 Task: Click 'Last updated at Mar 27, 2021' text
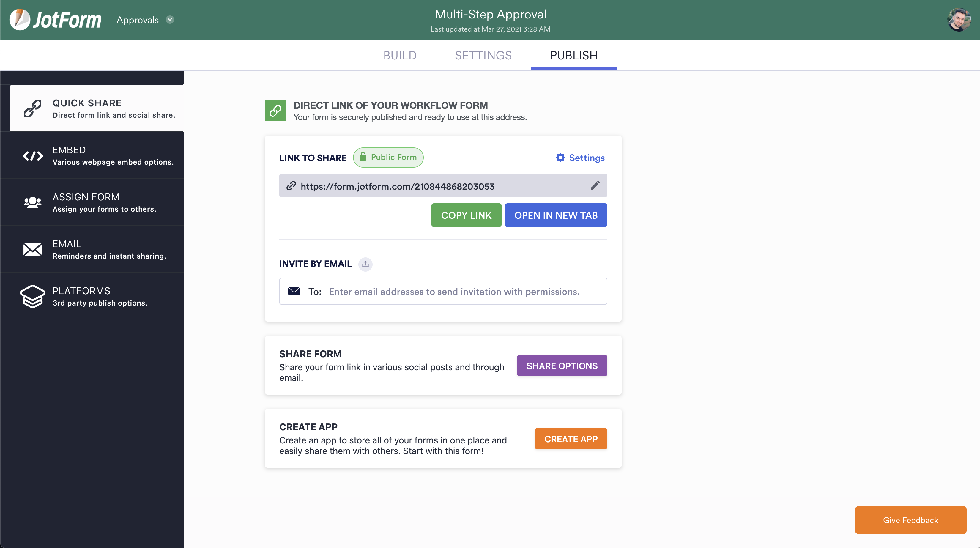coord(490,29)
